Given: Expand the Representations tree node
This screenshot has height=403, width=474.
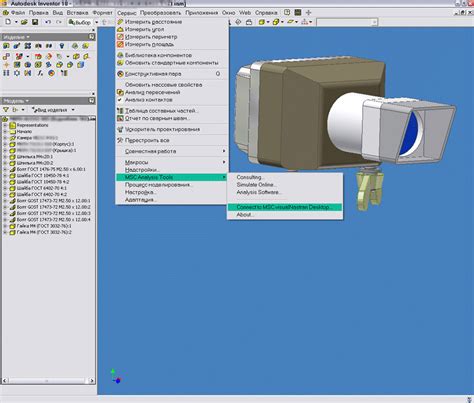Looking at the screenshot, I should (5, 125).
